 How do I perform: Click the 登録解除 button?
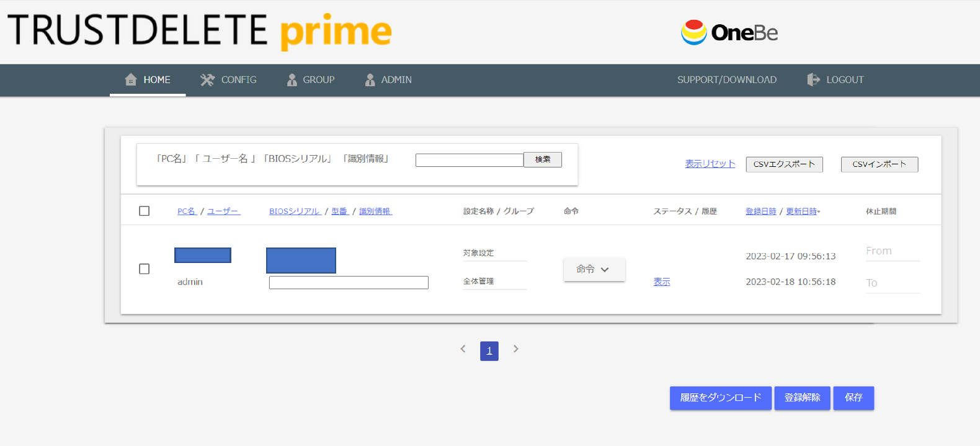click(803, 398)
